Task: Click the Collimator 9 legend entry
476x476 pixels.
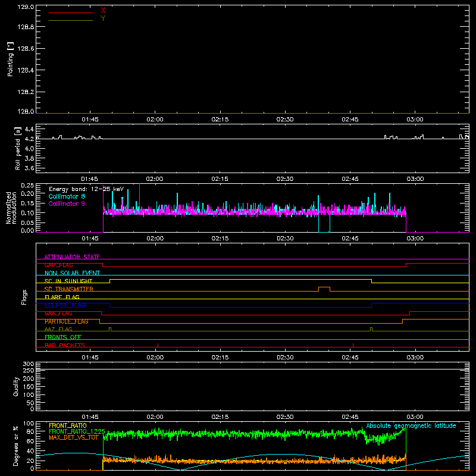Action: pyautogui.click(x=67, y=203)
